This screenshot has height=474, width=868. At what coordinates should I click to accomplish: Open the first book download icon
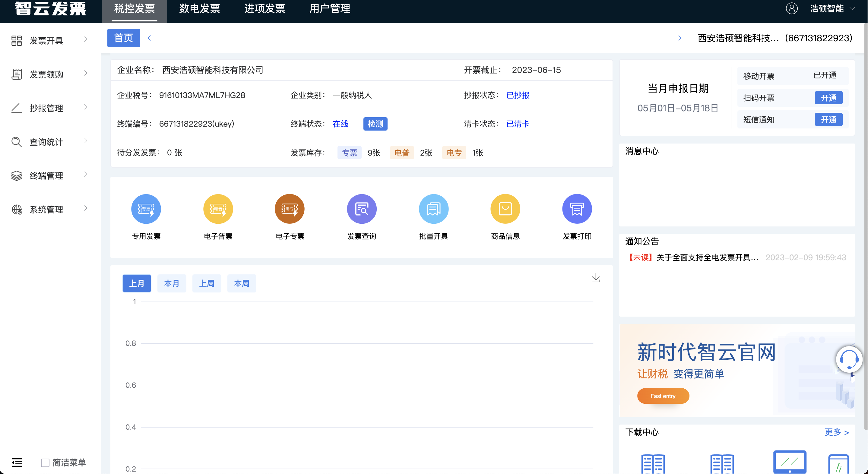tap(653, 464)
